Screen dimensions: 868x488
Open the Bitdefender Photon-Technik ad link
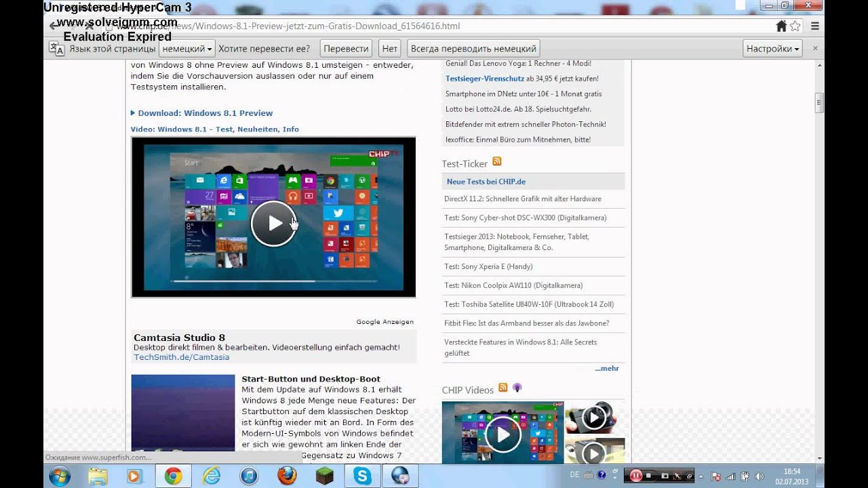click(x=526, y=124)
